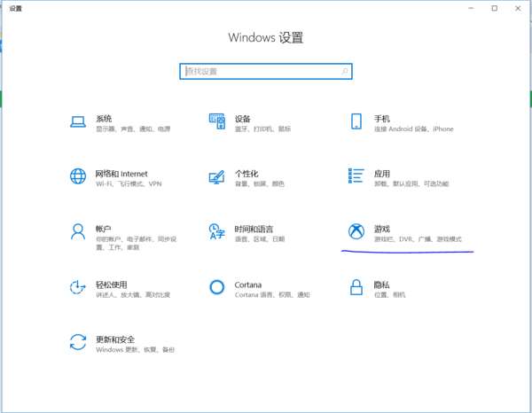Open the 设备 keyboard and speaker icon
The image size is (532, 413).
coord(217,121)
